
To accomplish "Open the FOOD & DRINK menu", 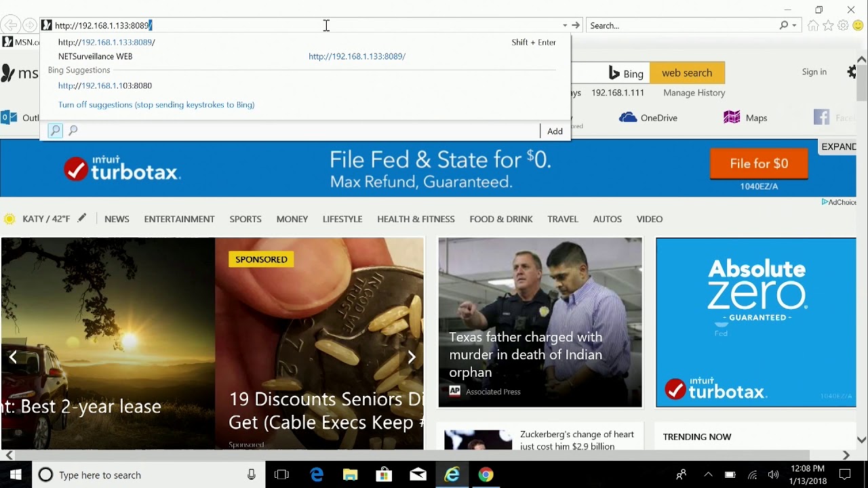I will tap(501, 219).
